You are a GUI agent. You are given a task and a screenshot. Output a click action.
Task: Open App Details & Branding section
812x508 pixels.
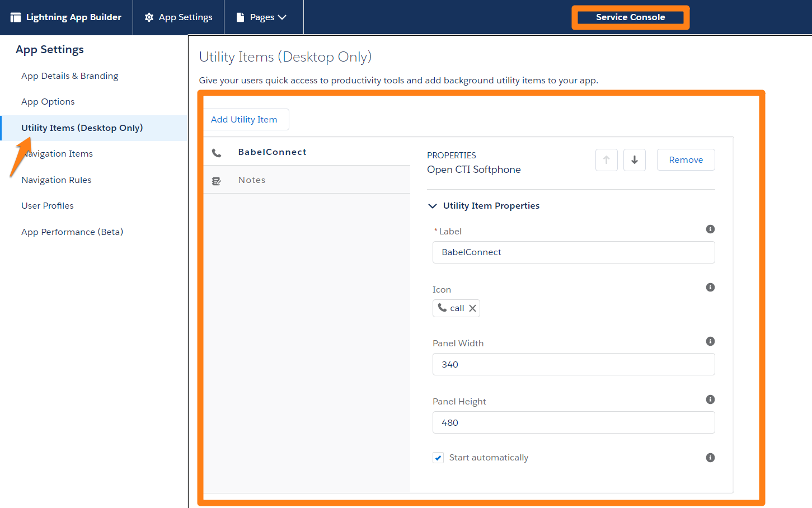70,76
